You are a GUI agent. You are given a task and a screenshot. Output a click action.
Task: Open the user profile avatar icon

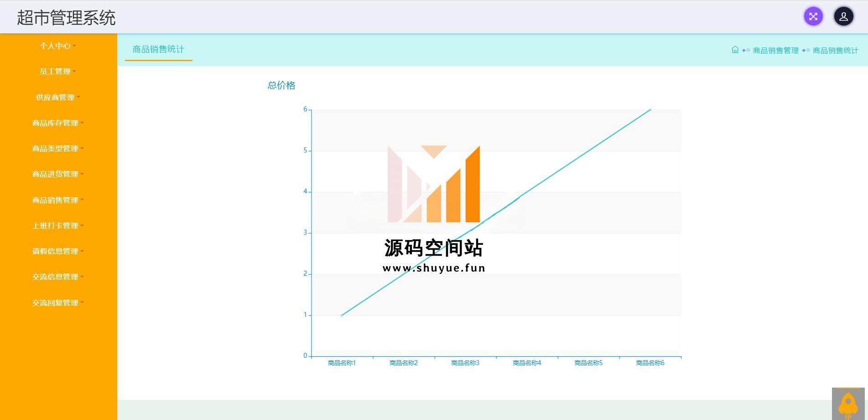point(843,17)
